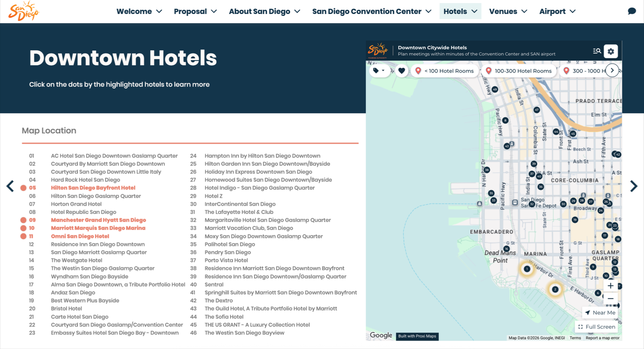Image resolution: width=644 pixels, height=349 pixels.
Task: Click 'Bristol Hotel' list entry
Action: [x=66, y=308]
